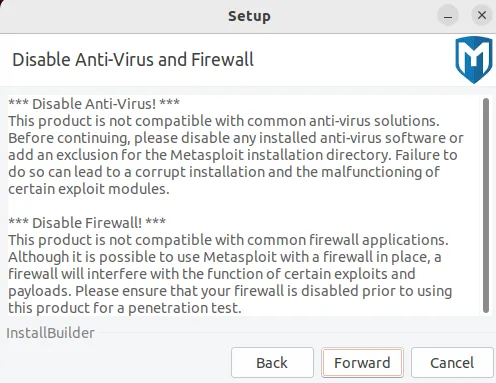Screen dimensions: 496x383
Task: Click the '*** Disable Anti-Virus! ***' line
Action: point(94,104)
